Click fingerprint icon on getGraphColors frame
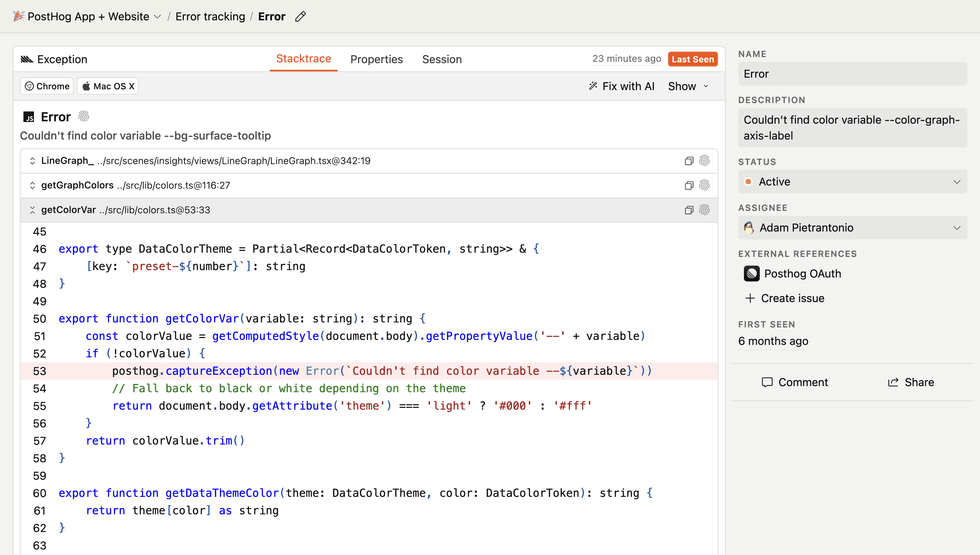 tap(704, 185)
